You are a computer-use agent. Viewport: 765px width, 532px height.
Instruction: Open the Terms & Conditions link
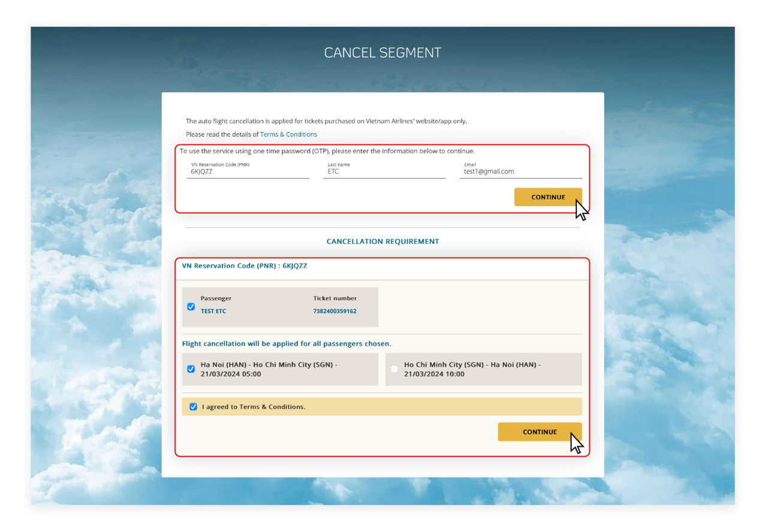[x=288, y=134]
